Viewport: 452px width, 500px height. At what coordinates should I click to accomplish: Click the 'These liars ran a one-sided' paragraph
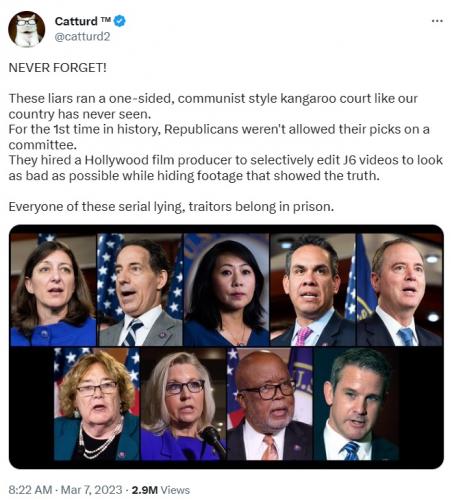pos(213,106)
